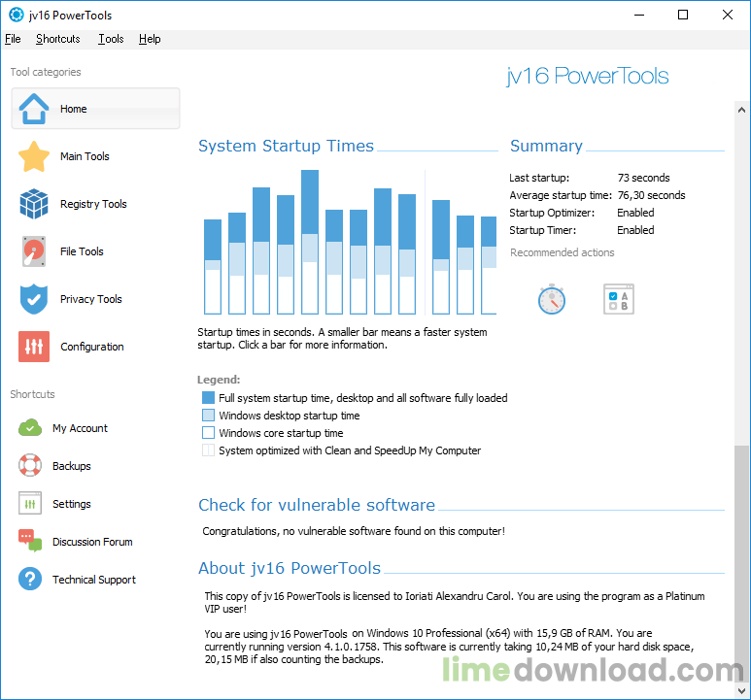Click Discussion Forum speech bubbles icon
Screen dimensions: 751x700
pos(30,541)
